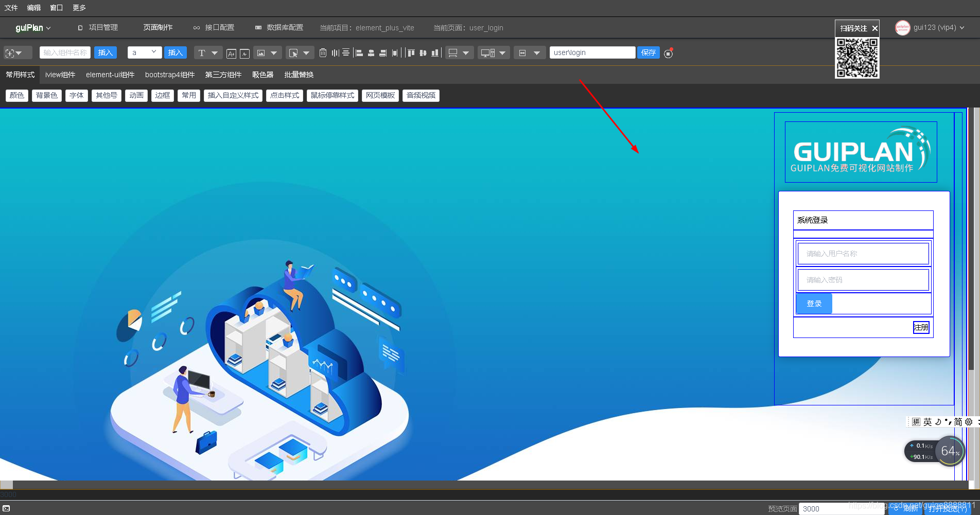980x515 pixels.
Task: Expand the device preview dropdown arrow
Action: click(502, 52)
